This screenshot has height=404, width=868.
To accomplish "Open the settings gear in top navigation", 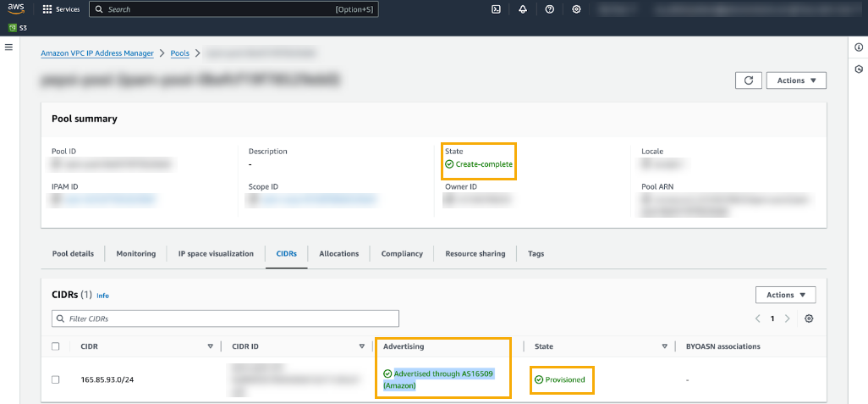I will point(577,9).
